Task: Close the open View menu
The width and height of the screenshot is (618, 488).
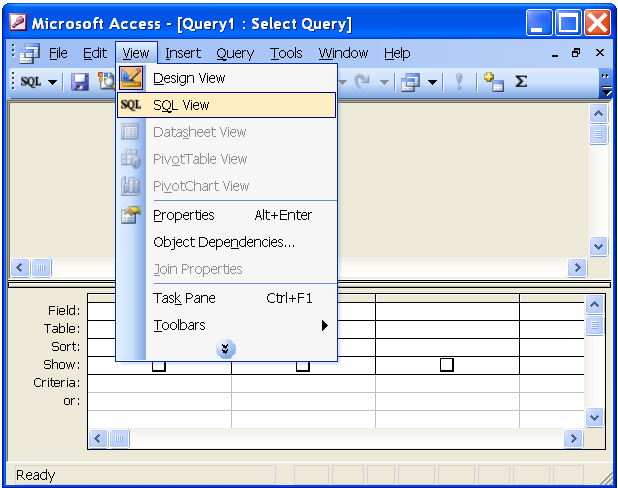Action: pos(136,53)
